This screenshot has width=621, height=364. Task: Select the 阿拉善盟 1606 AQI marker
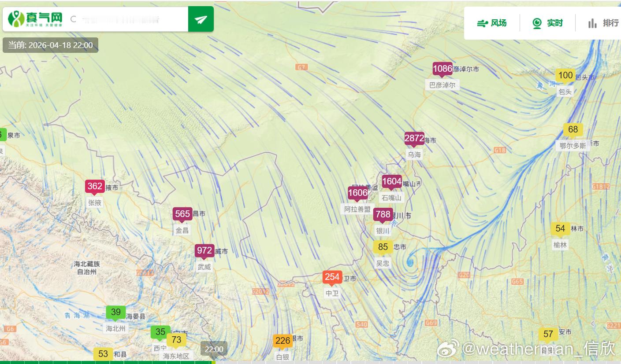point(357,193)
